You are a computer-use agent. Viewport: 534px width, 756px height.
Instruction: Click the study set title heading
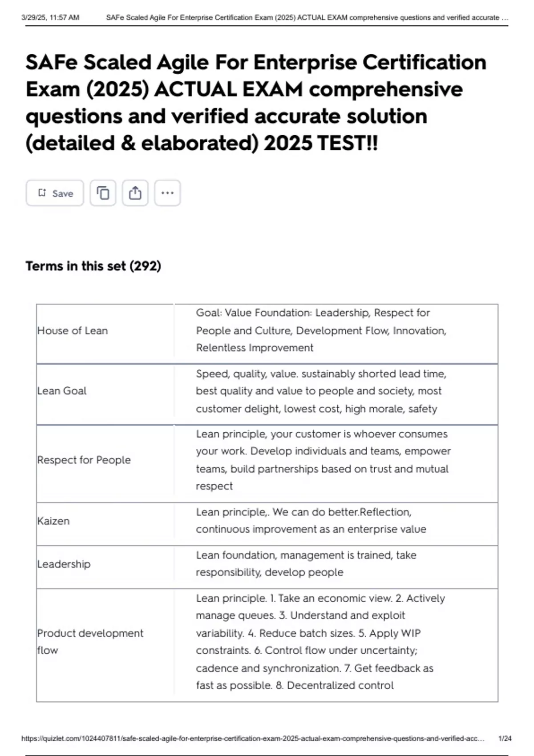(x=256, y=102)
